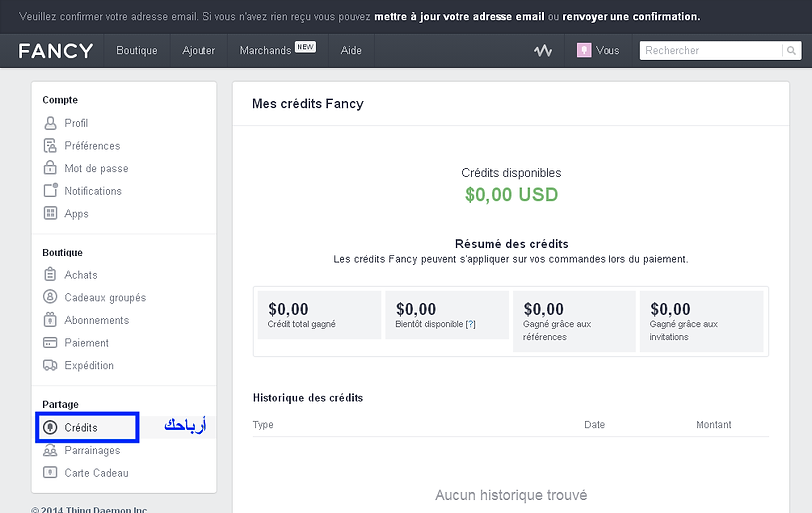Viewport: 812px width, 513px height.
Task: Click the Abonnements gift box icon
Action: pos(51,320)
